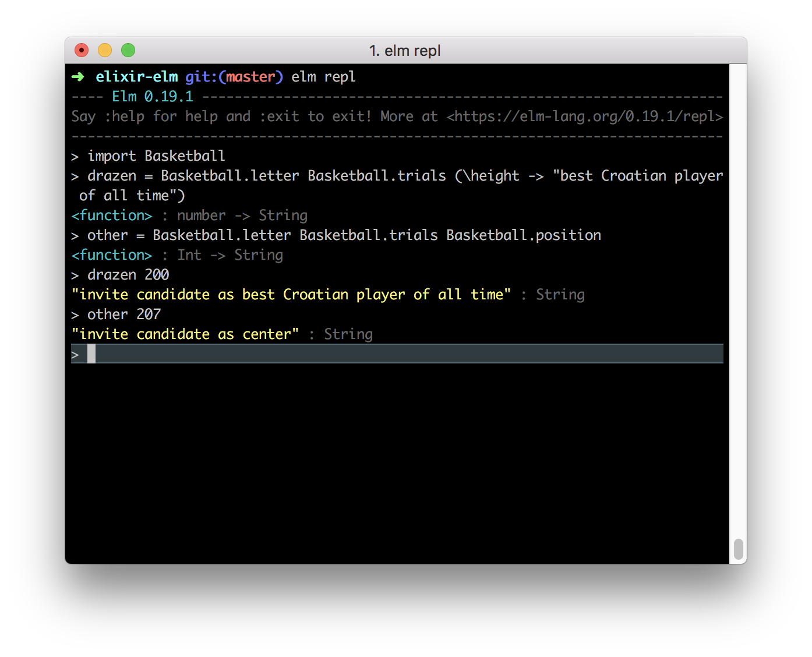
Task: Click the "<function> : Int -> String" type signature
Action: pyautogui.click(x=176, y=255)
